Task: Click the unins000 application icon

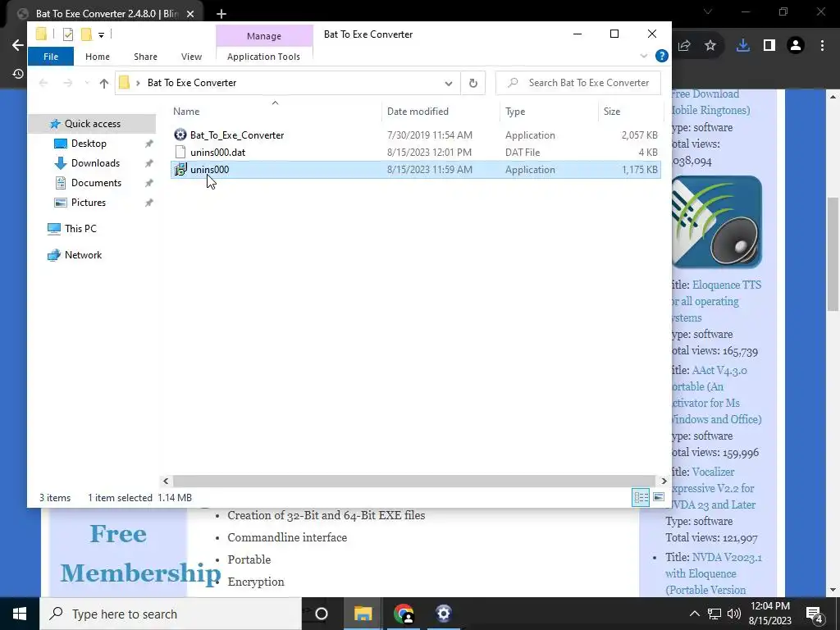Action: (180, 169)
